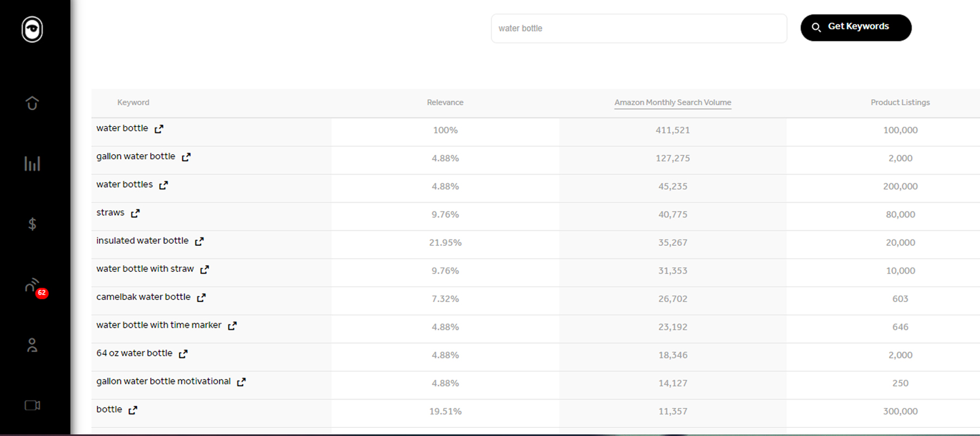Open external link for 'water bottle with time marker'
The width and height of the screenshot is (980, 436).
coord(232,326)
